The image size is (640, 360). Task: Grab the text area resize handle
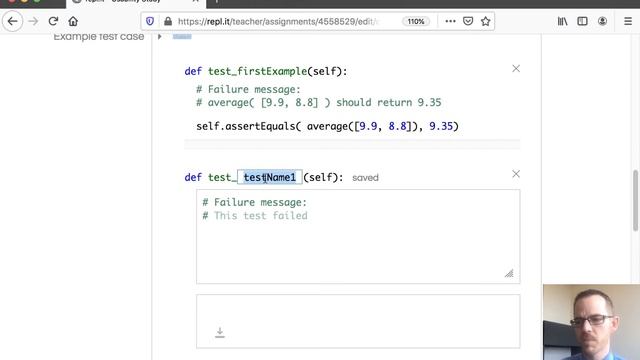[x=509, y=273]
